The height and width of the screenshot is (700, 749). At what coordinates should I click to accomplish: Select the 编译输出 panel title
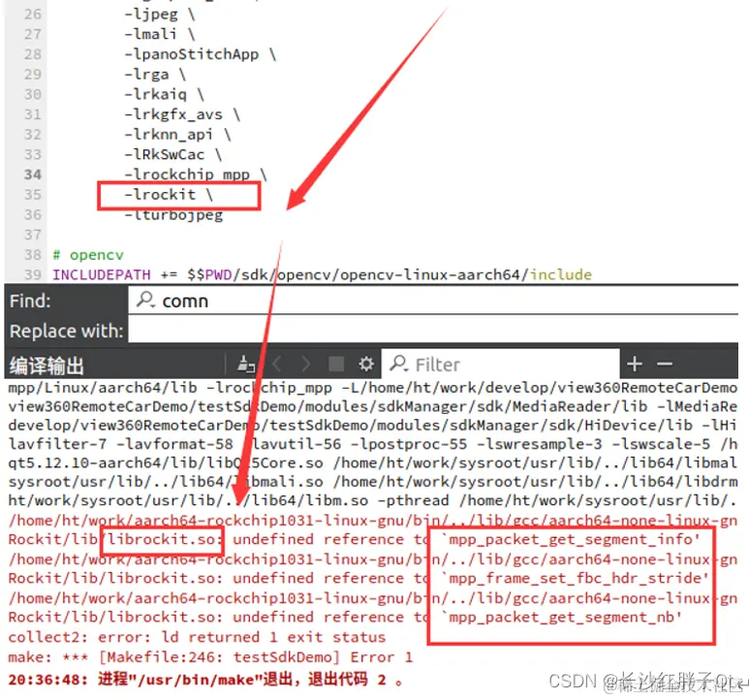pos(47,366)
